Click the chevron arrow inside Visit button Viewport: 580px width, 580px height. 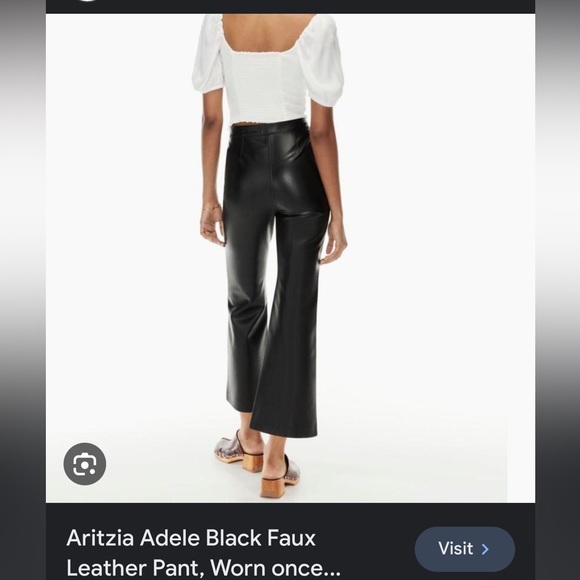[485, 549]
